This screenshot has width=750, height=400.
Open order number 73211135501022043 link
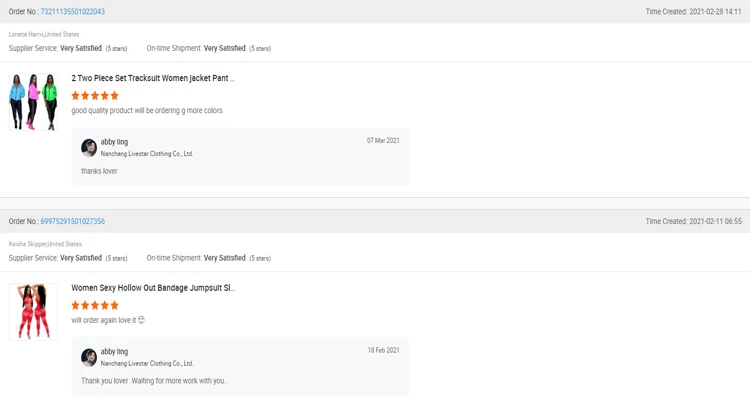pos(73,12)
